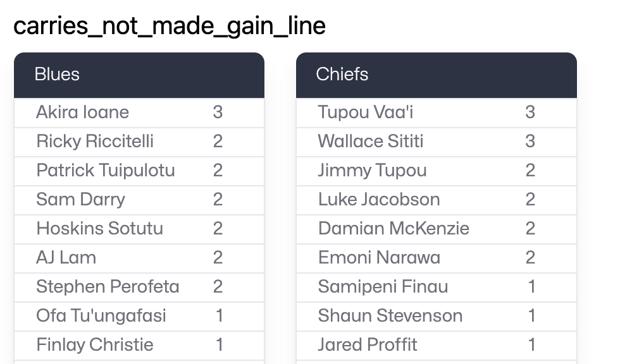The image size is (620, 364).
Task: Select the Ricky Riccitelli row
Action: 139,142
